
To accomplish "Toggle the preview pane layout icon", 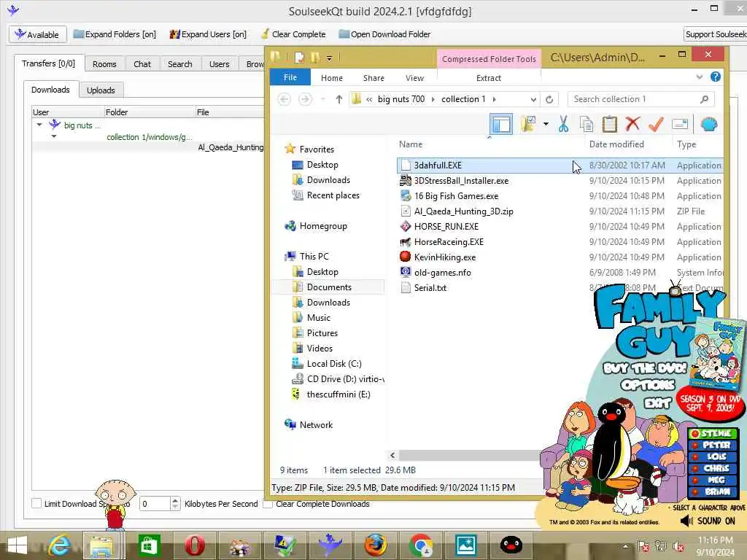I will click(x=501, y=125).
